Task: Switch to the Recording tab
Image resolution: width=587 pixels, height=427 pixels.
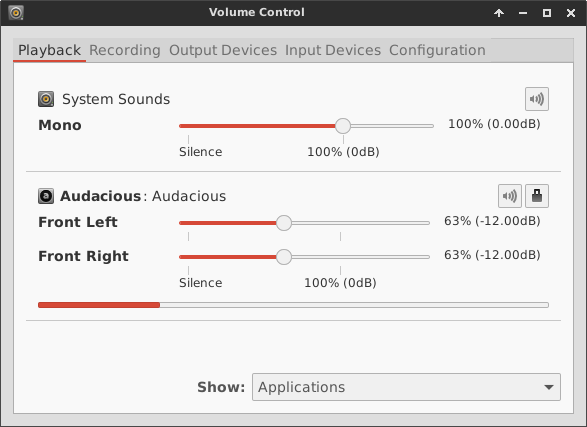Action: (x=125, y=50)
